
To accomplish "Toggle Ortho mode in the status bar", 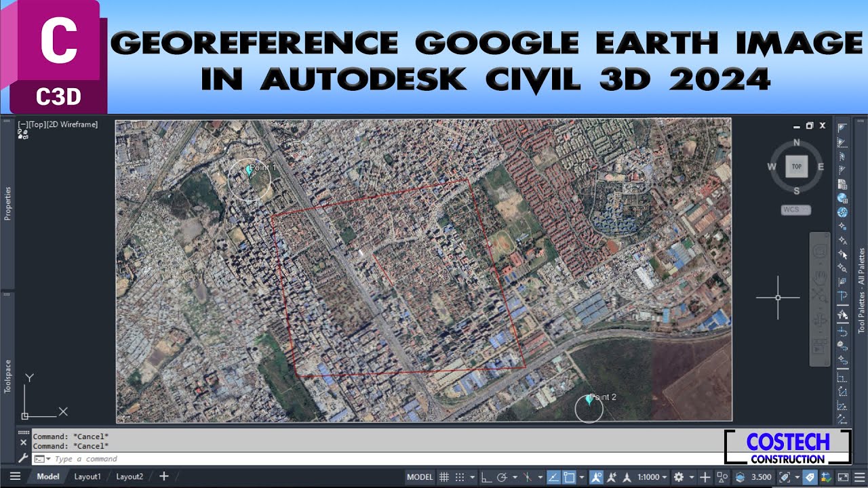I will pos(486,477).
